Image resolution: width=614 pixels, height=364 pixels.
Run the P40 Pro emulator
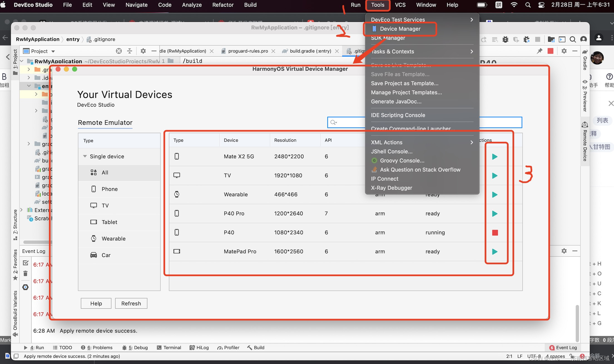[495, 214]
